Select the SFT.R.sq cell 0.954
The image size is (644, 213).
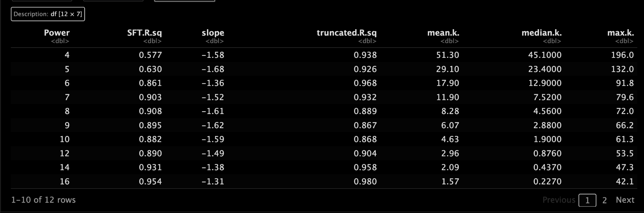click(x=150, y=182)
